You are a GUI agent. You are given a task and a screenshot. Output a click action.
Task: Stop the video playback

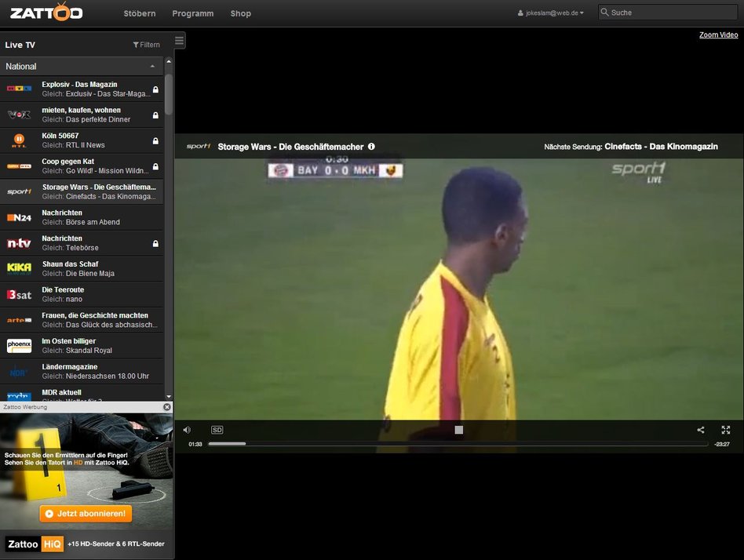point(459,430)
